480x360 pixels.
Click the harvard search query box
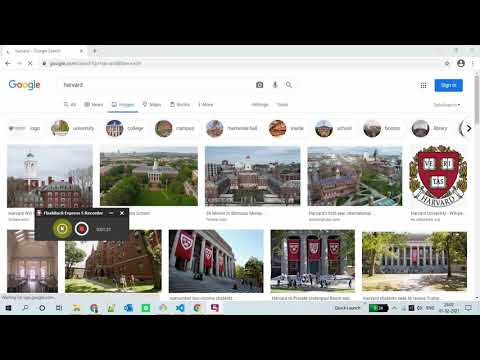(157, 85)
